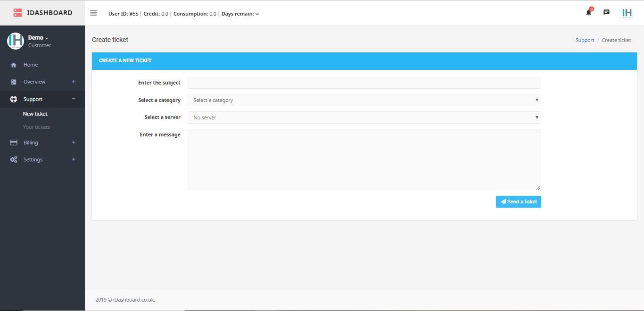Click the Consumption: 0.0 text in the header
The height and width of the screenshot is (311, 644).
point(195,14)
